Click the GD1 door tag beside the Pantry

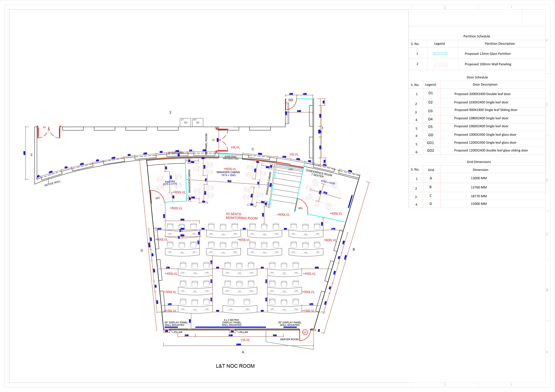tap(158, 198)
